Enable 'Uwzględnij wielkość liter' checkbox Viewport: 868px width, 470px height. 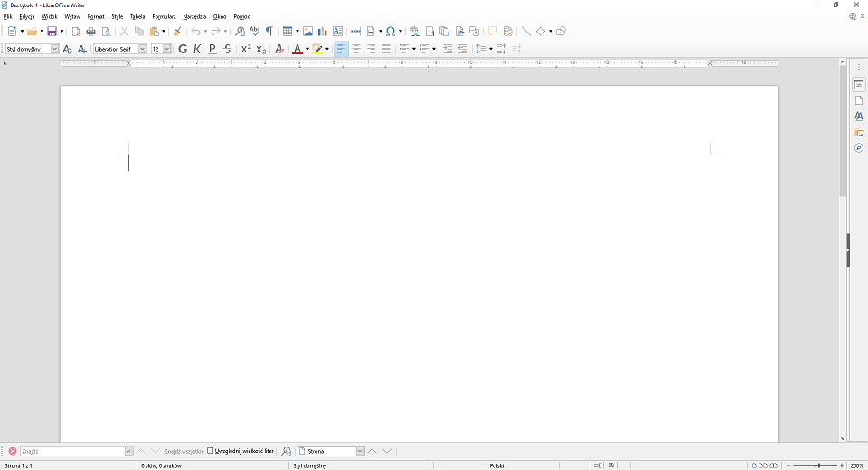point(212,451)
